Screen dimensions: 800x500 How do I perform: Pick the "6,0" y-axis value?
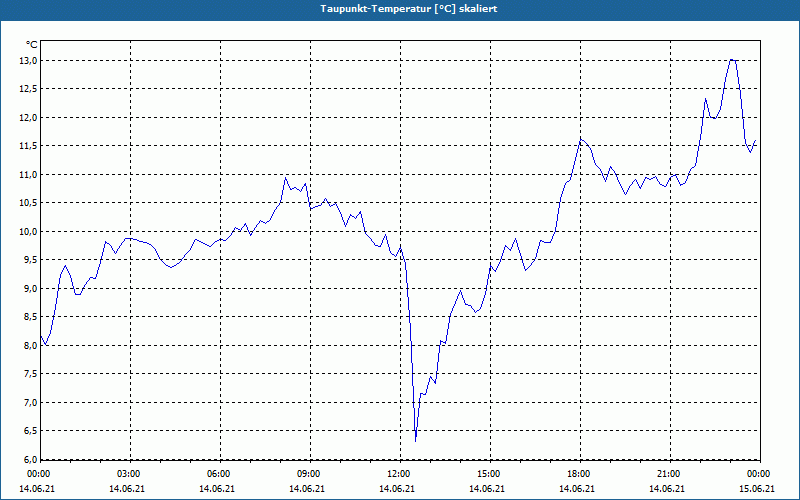point(31,459)
